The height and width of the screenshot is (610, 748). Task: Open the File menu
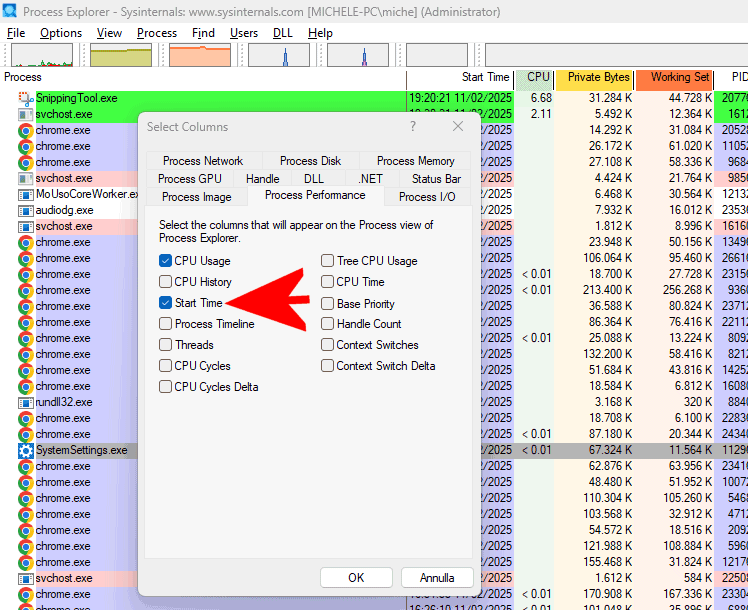click(x=16, y=33)
